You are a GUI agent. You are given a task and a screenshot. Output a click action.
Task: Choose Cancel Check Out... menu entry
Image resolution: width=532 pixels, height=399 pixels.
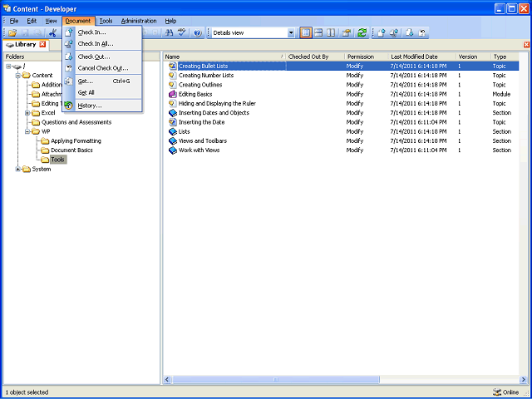click(101, 68)
